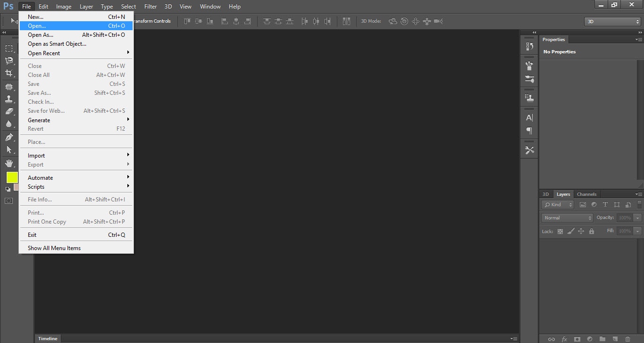Click the Auto-Align Layers icon
Image resolution: width=644 pixels, height=343 pixels.
point(346,21)
